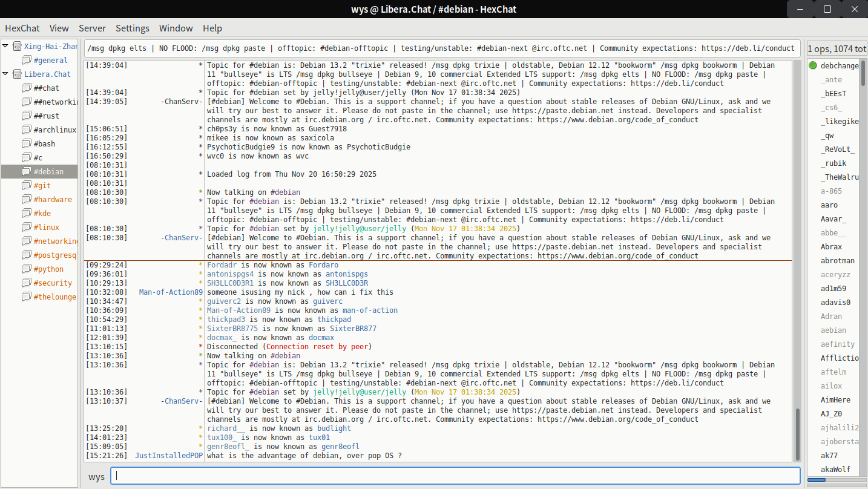The height and width of the screenshot is (489, 868).
Task: Collapse the Xing-Hai-Zhan network tree
Action: click(5, 47)
